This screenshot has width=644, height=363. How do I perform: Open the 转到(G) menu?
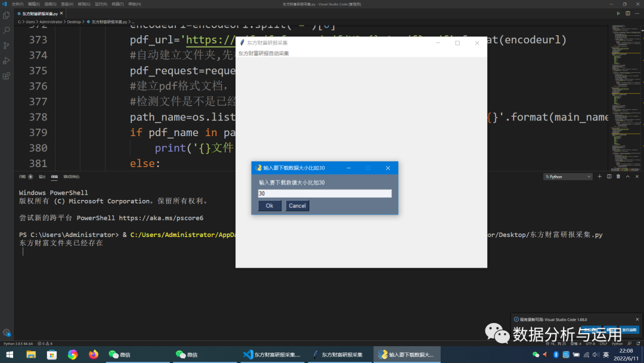84,4
